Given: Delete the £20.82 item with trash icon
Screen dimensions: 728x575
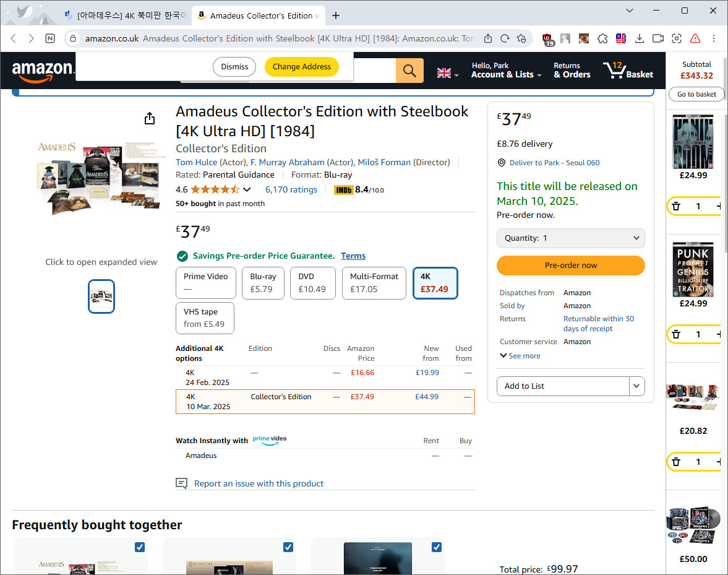Looking at the screenshot, I should click(676, 462).
